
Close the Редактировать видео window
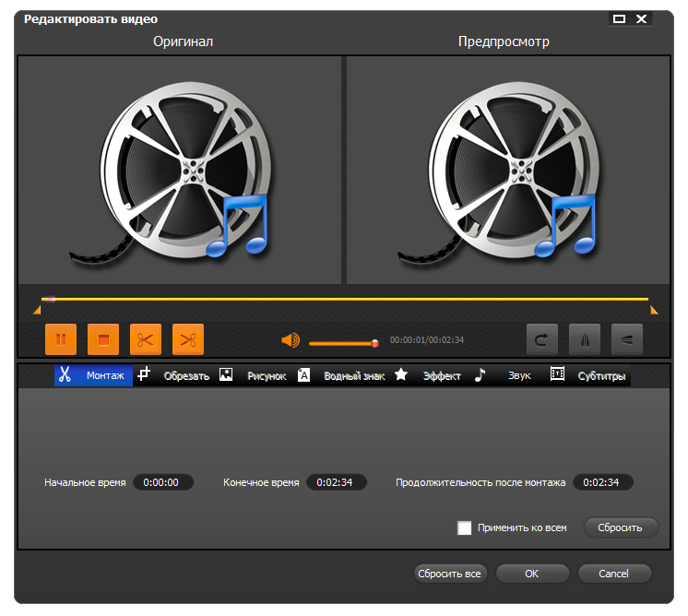click(642, 18)
